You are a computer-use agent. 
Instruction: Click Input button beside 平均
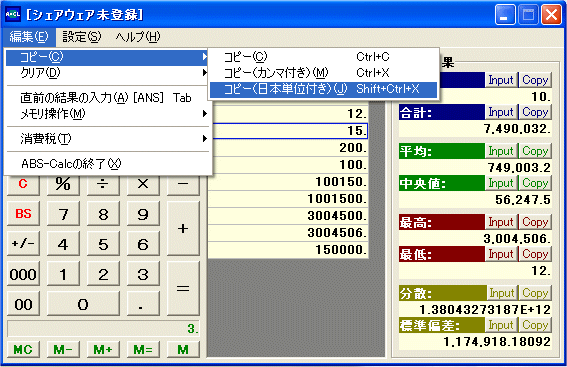tap(501, 151)
